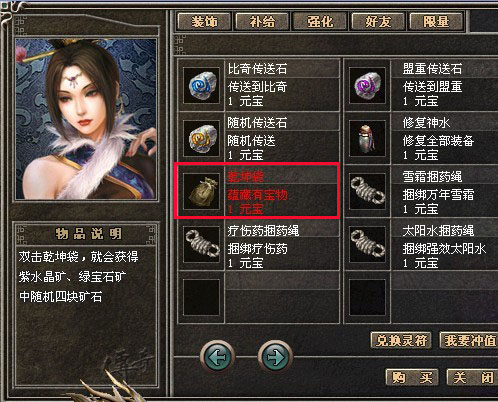Screen dimensions: 498x402
Task: Click the 兑换灵符 button
Action: 401,340
